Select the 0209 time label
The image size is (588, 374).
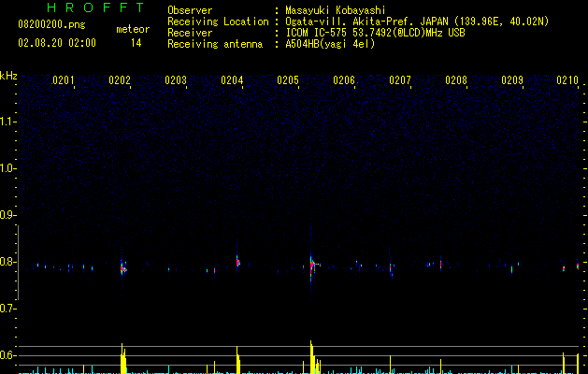[x=512, y=80]
